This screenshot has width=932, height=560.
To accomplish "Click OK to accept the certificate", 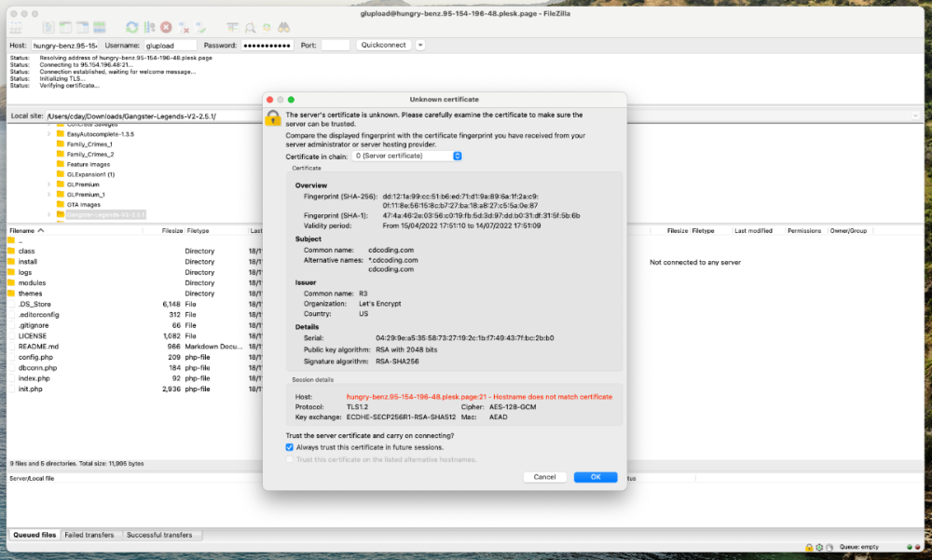I will 595,477.
